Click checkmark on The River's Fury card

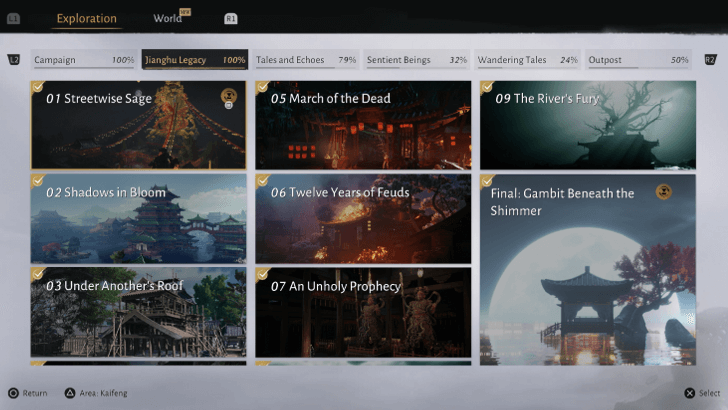click(487, 87)
